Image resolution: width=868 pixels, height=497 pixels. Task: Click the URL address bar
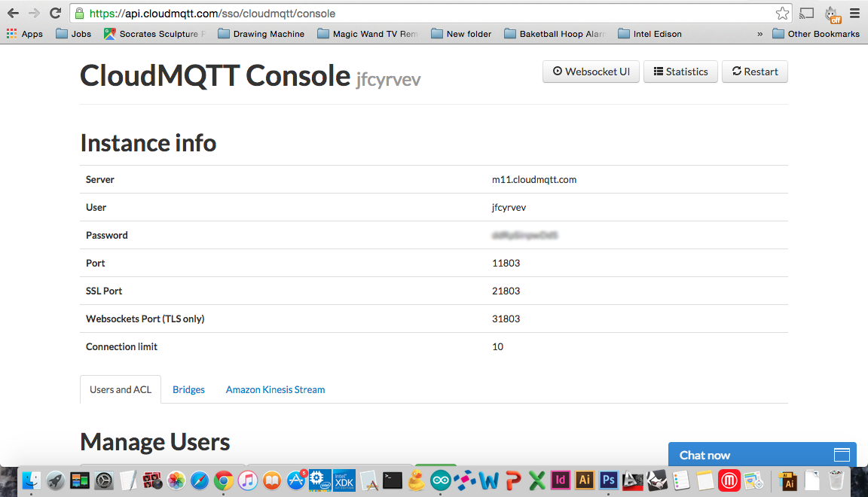point(430,14)
